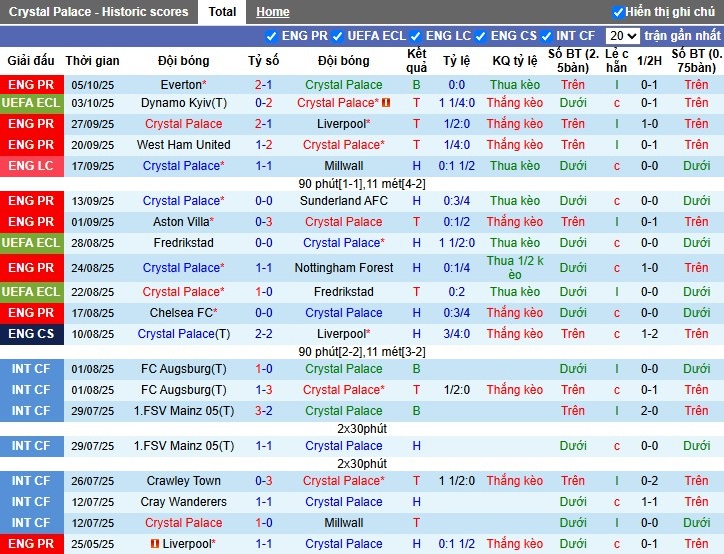
Task: Click red card icon beside Crystal Palace, Dynamo Kyiv row
Action: [x=386, y=103]
